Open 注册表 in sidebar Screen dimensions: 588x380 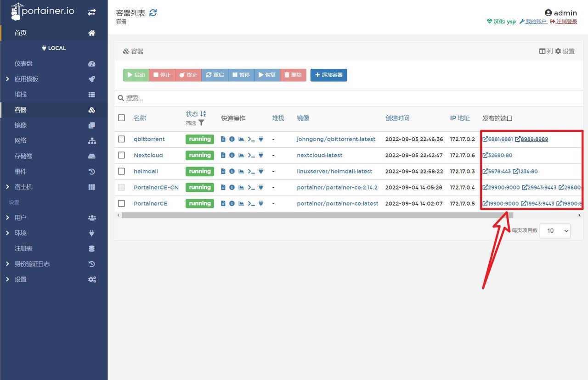(54, 248)
